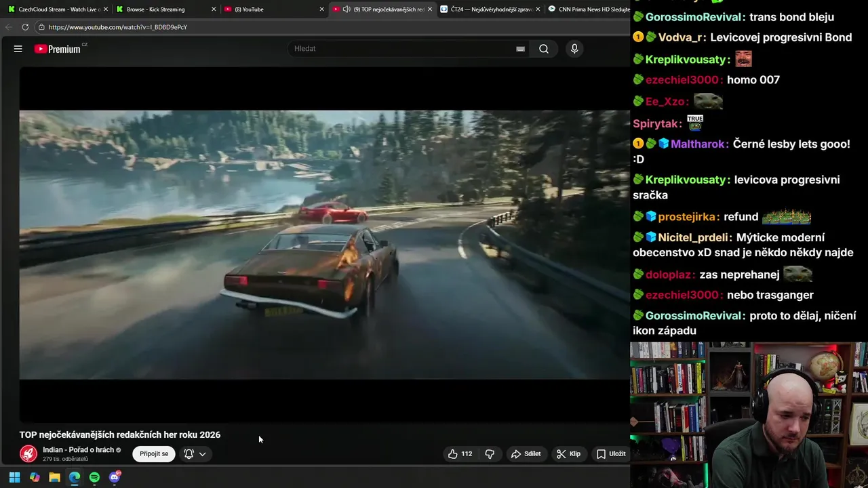
Task: Click verified badge next to Indian channel
Action: coord(118,450)
